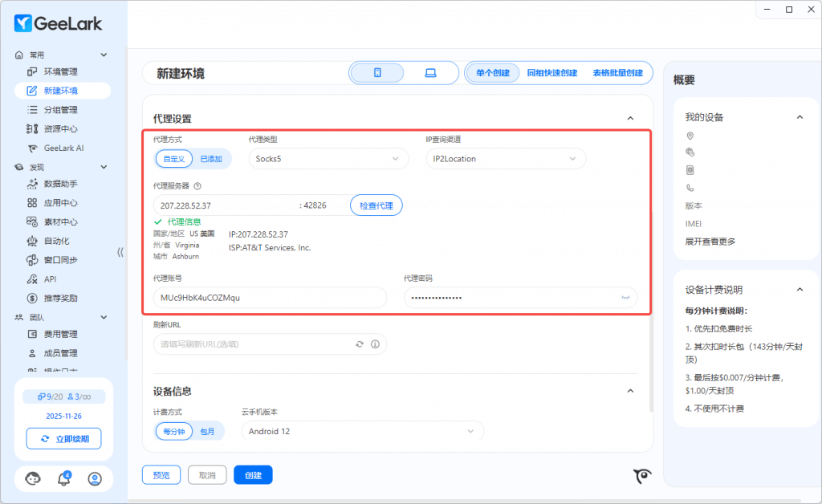Open the IP2Location query channel dropdown
The height and width of the screenshot is (504, 822).
504,159
